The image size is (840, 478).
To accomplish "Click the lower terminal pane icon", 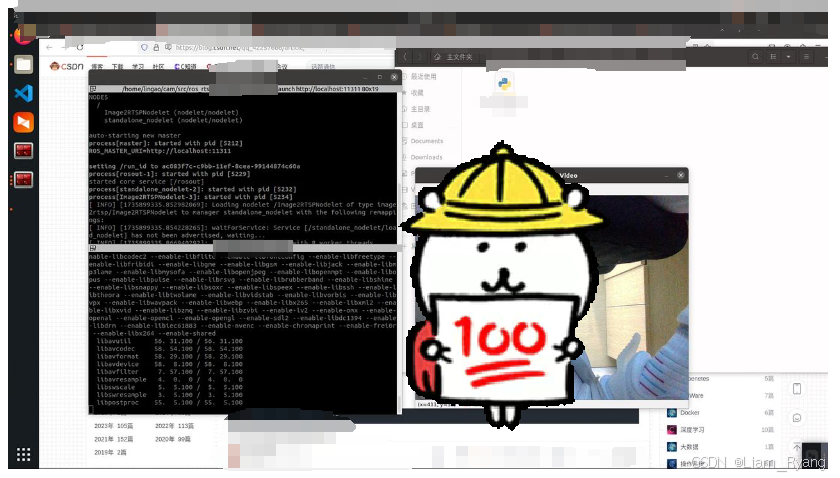I will (93, 248).
